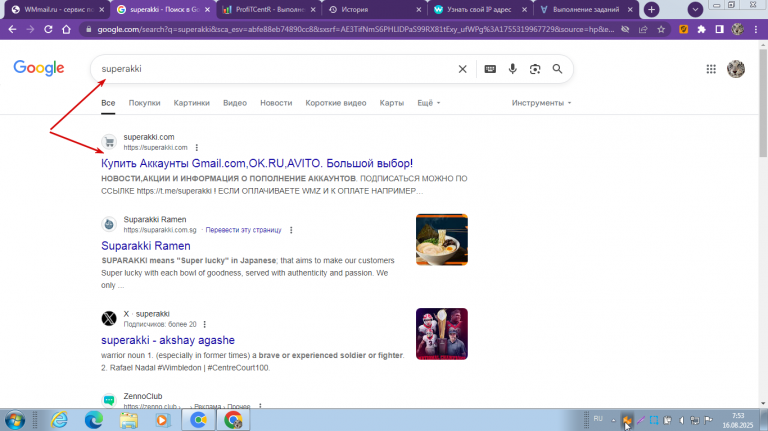Image resolution: width=768 pixels, height=431 pixels.
Task: Open the Chrome profile avatar in the toolbar
Action: click(738, 29)
